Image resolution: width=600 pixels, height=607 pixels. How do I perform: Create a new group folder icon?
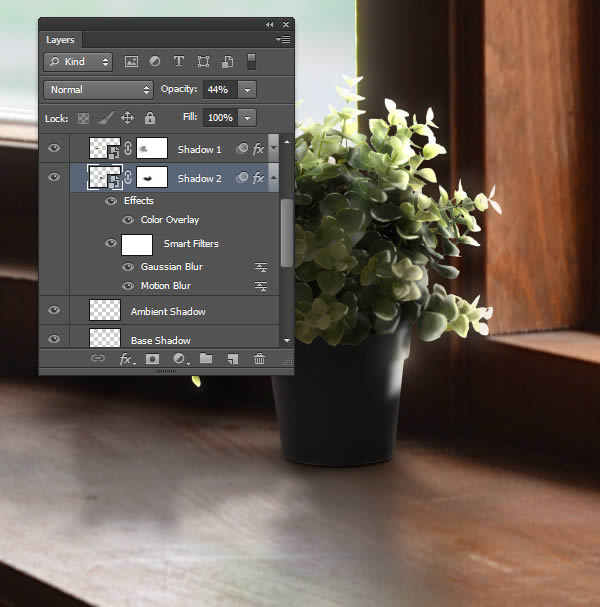[x=206, y=358]
